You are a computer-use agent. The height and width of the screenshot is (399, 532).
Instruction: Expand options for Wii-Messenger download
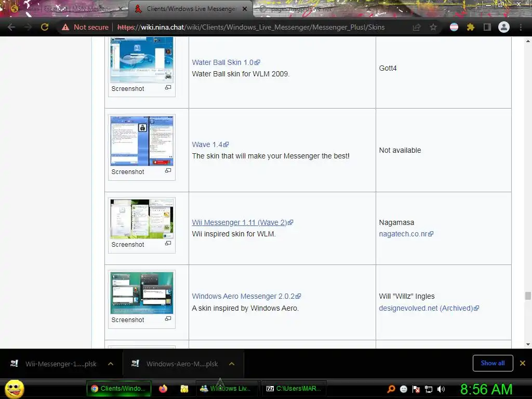111,364
